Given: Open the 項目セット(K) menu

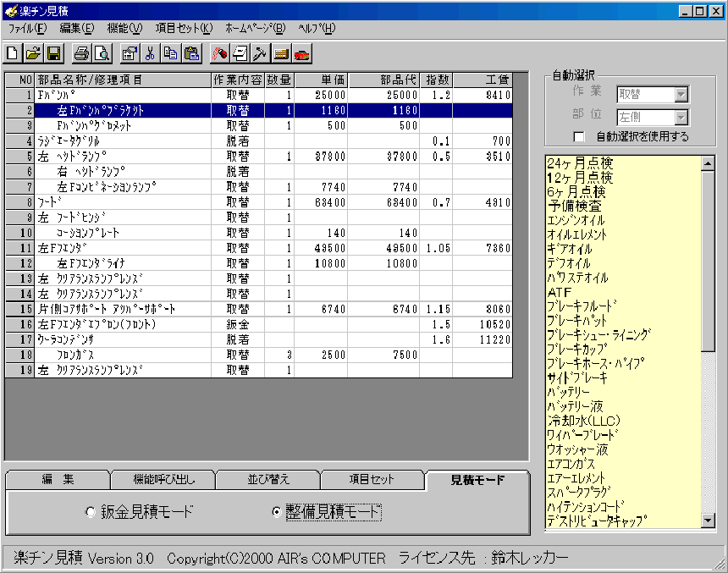Looking at the screenshot, I should pyautogui.click(x=184, y=28).
